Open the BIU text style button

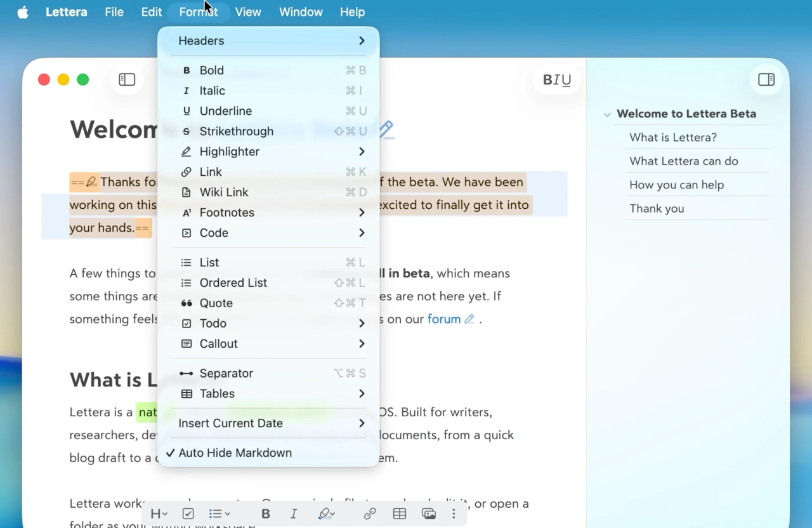pyautogui.click(x=557, y=80)
